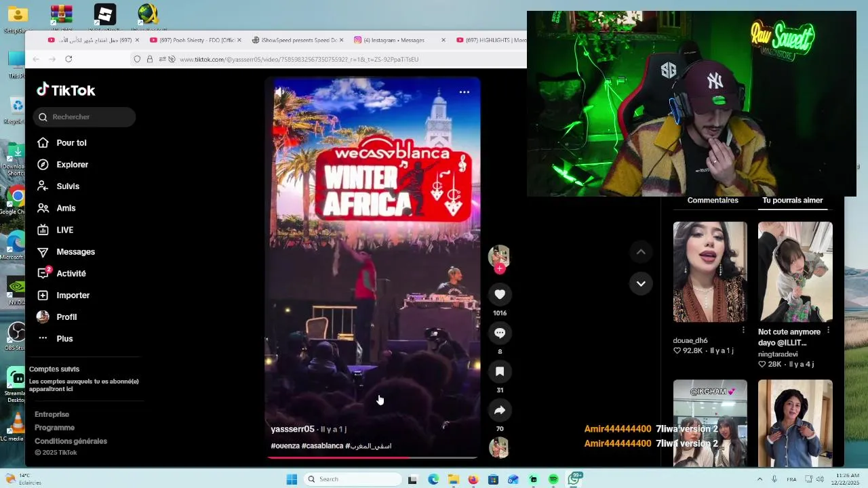Open the @IKGHAM recommended video thumbnail

click(x=710, y=423)
